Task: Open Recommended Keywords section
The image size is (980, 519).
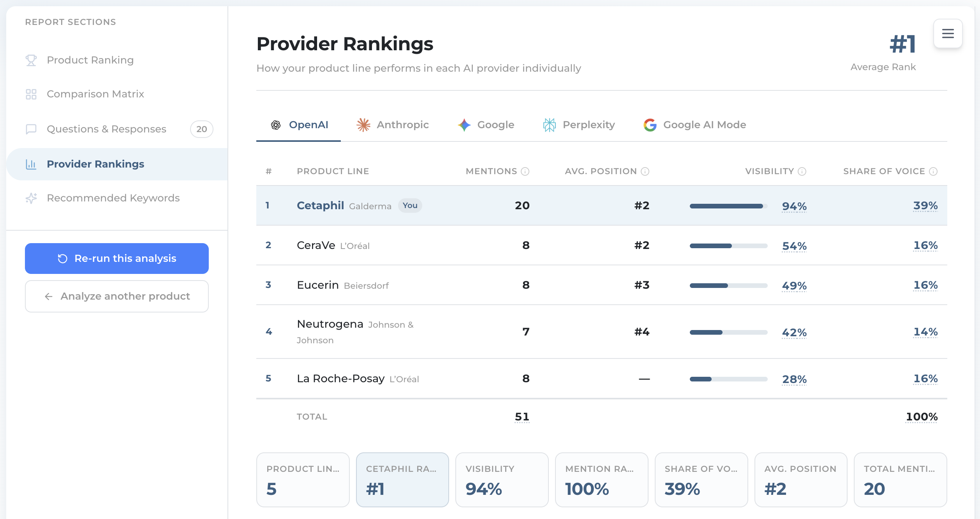Action: pos(117,198)
